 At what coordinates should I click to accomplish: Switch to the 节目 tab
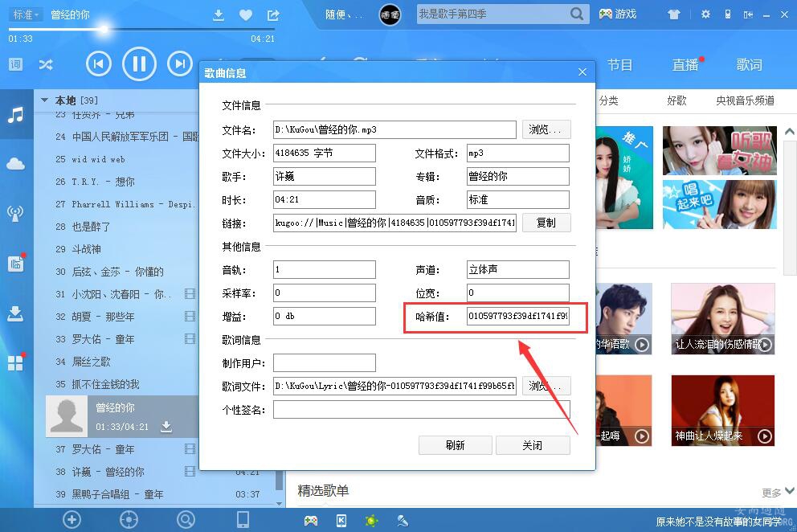pyautogui.click(x=620, y=65)
